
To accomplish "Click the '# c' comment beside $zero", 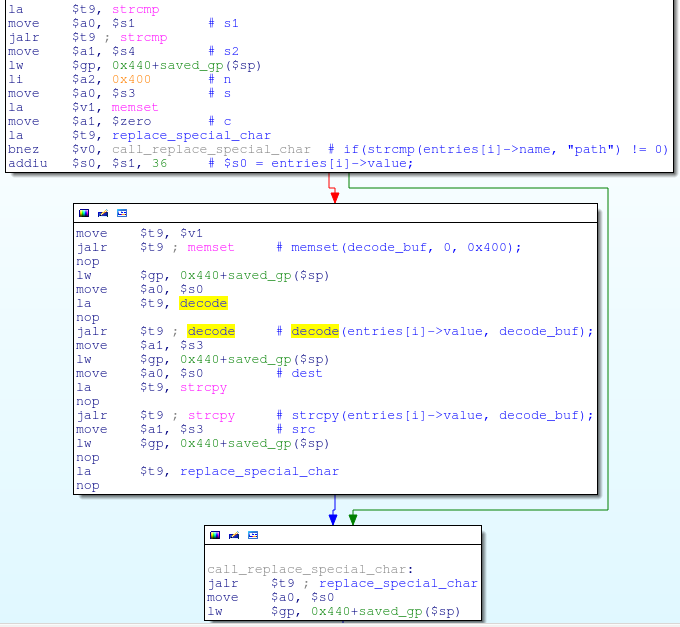I will click(x=219, y=121).
